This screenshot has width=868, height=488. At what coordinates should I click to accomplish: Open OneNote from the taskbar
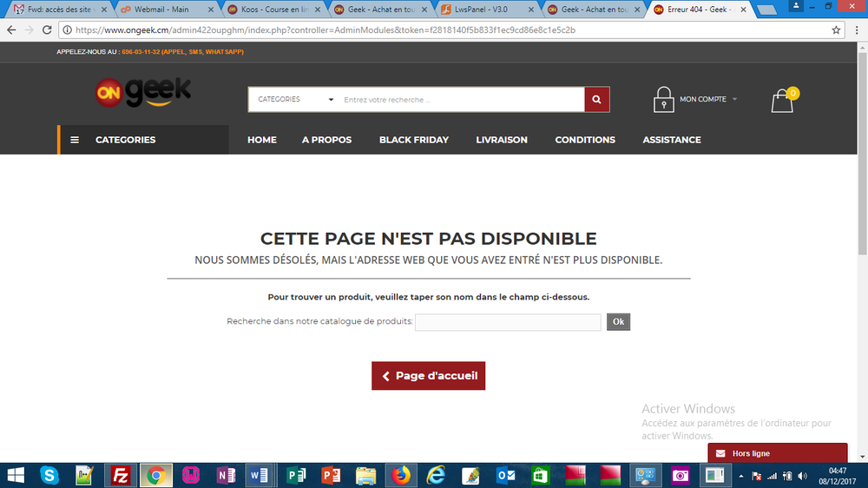pyautogui.click(x=226, y=475)
